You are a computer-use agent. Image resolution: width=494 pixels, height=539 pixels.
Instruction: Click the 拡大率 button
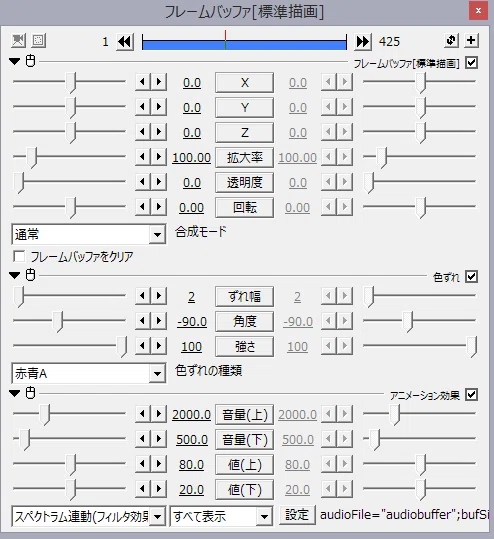(244, 157)
